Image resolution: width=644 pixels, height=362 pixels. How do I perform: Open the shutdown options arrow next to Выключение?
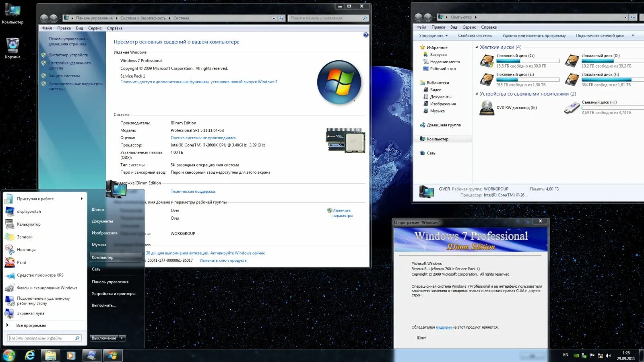tap(122, 338)
